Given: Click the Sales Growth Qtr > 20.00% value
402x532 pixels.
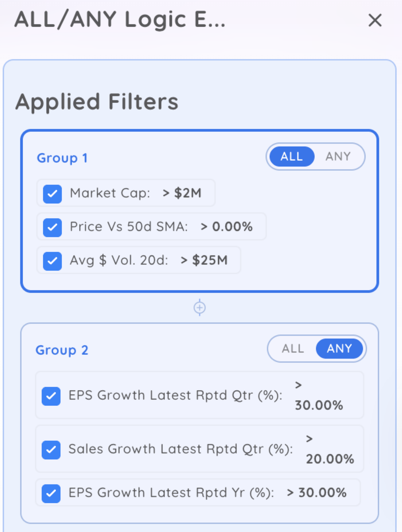Looking at the screenshot, I should [330, 458].
